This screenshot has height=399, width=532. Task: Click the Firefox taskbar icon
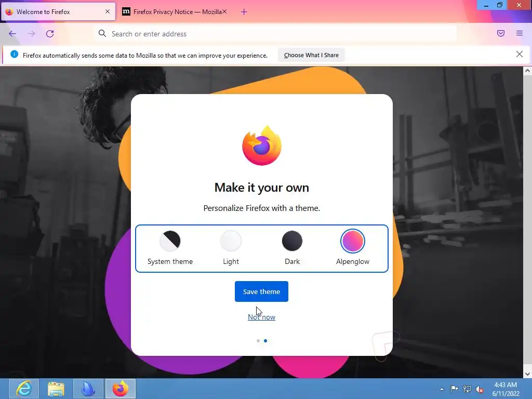[x=121, y=389]
